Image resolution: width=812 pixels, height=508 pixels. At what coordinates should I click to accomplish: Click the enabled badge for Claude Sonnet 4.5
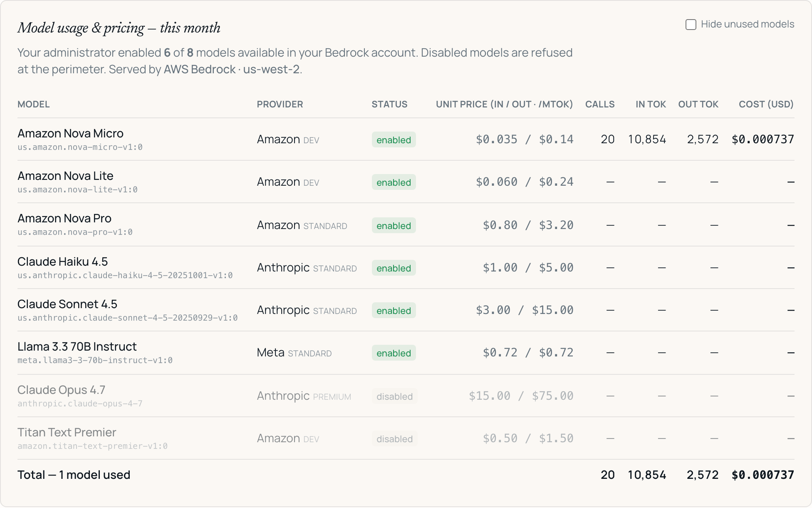(x=394, y=311)
